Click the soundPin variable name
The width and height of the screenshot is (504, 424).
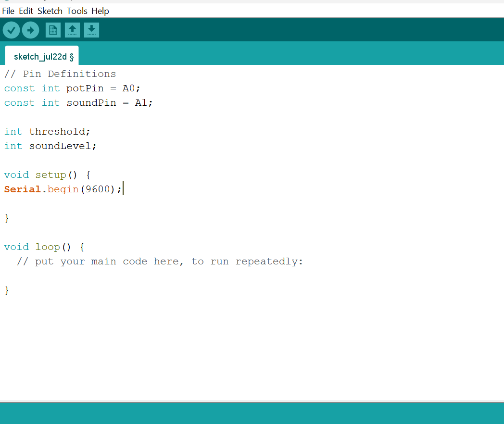point(91,103)
